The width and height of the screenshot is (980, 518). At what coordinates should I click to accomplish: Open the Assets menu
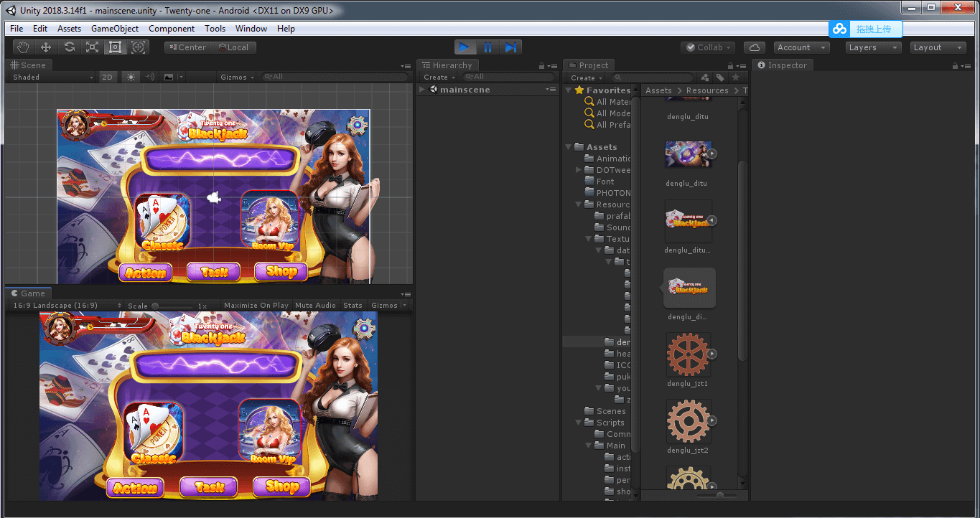click(70, 29)
